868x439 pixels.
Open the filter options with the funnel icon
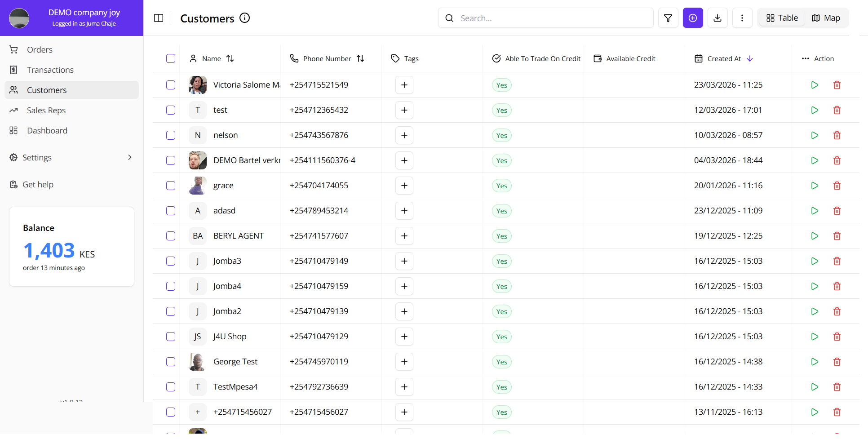click(x=668, y=18)
